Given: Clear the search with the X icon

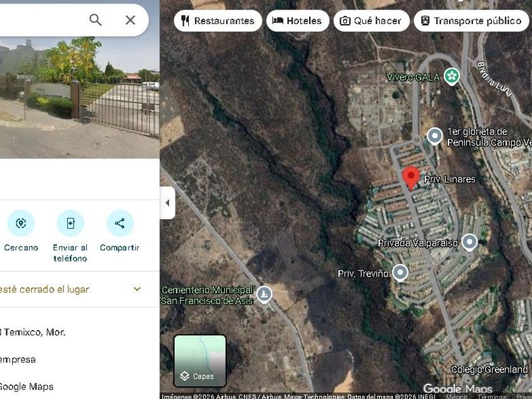Looking at the screenshot, I should coord(130,20).
